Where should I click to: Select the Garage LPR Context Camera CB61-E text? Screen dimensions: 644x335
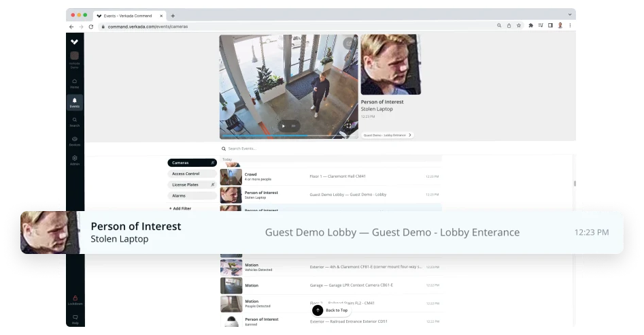[x=351, y=285]
